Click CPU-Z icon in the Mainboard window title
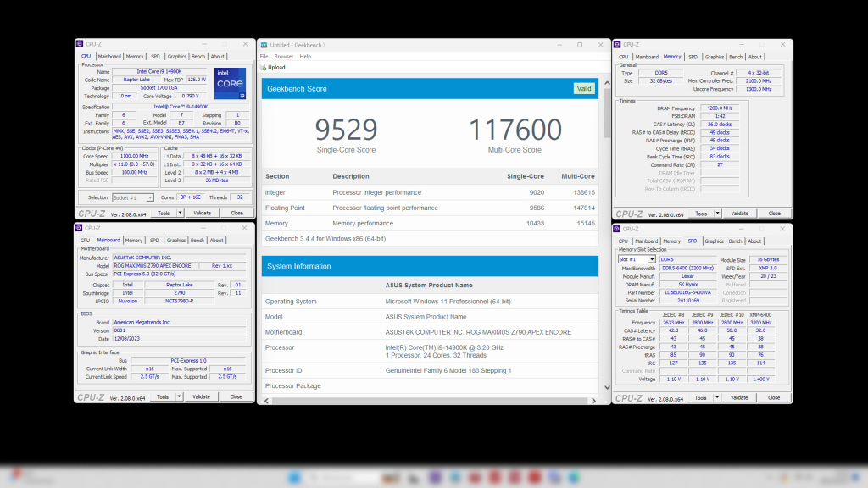Viewport: 868px width, 488px height. tap(79, 228)
